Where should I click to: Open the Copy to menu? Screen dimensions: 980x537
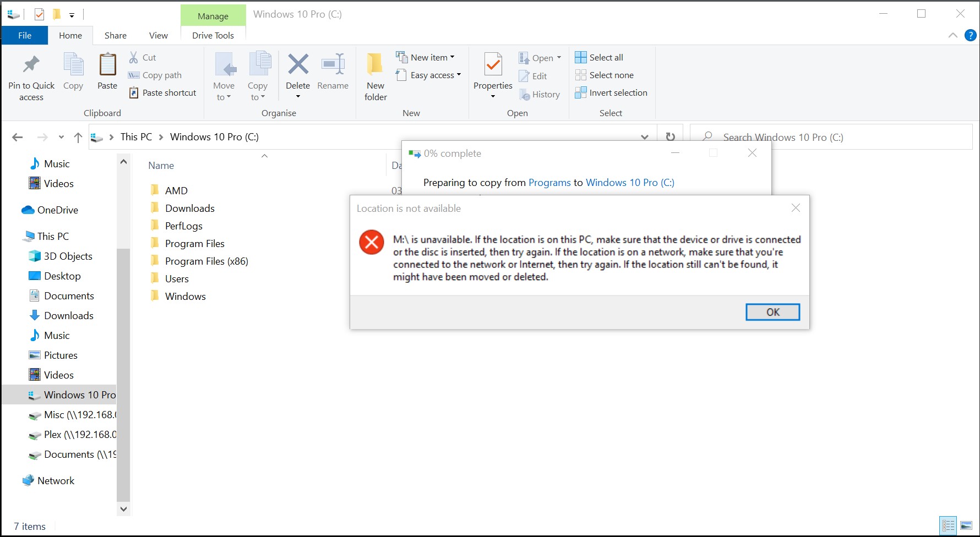pyautogui.click(x=258, y=77)
